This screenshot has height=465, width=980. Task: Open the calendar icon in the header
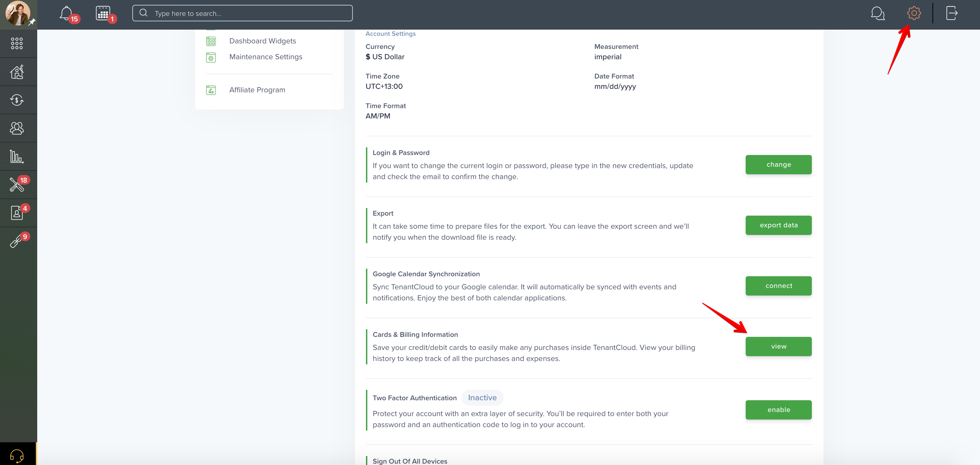click(103, 13)
